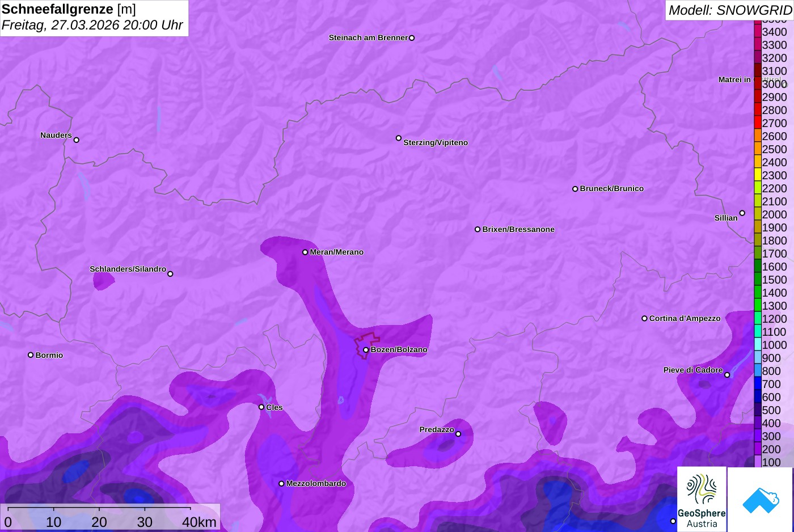This screenshot has height=532, width=794.
Task: Click the Modell: SNOWGRID label
Action: pyautogui.click(x=730, y=10)
